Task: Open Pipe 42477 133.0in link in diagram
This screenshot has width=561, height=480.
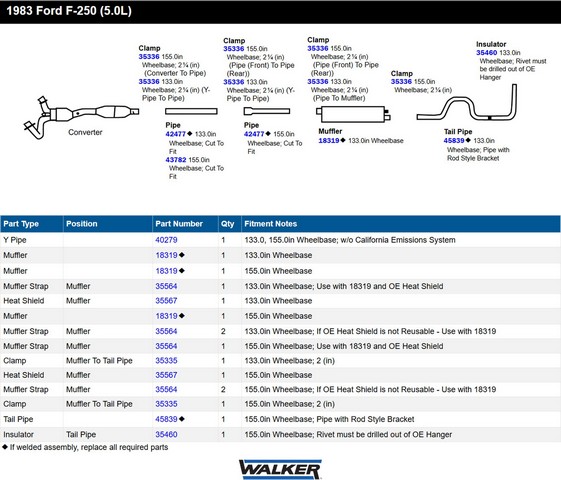Action: pyautogui.click(x=175, y=134)
